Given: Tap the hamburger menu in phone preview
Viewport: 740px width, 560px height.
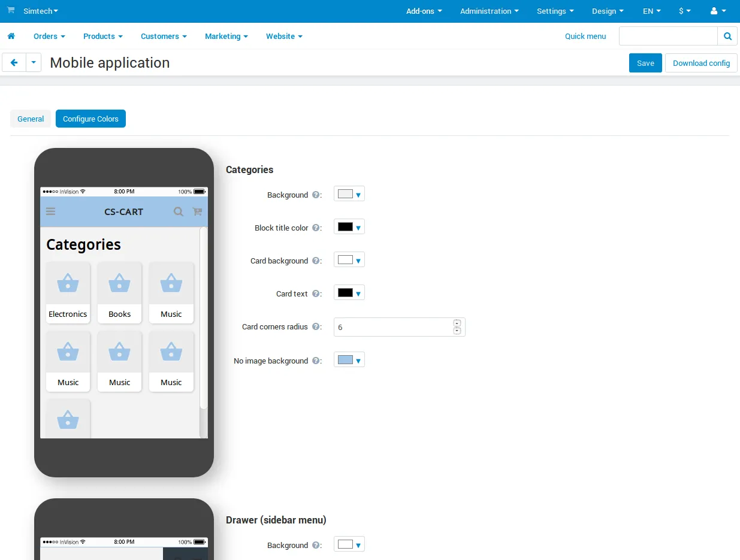Looking at the screenshot, I should pyautogui.click(x=51, y=211).
